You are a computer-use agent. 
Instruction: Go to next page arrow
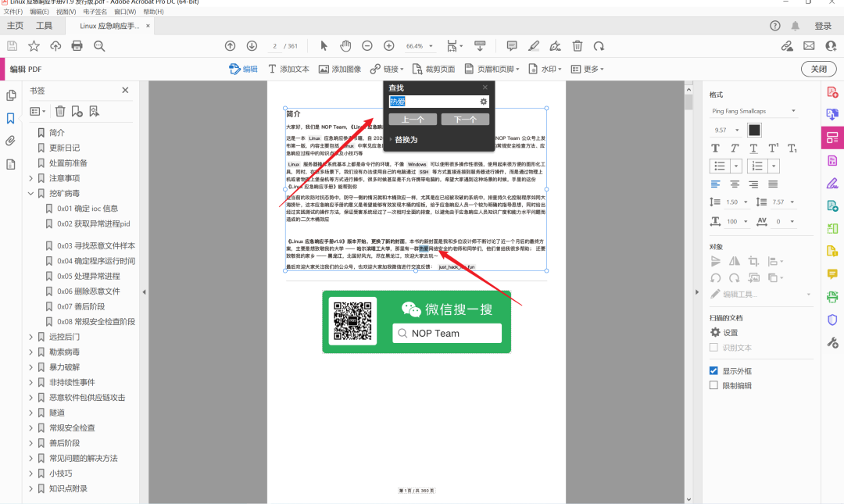[252, 46]
